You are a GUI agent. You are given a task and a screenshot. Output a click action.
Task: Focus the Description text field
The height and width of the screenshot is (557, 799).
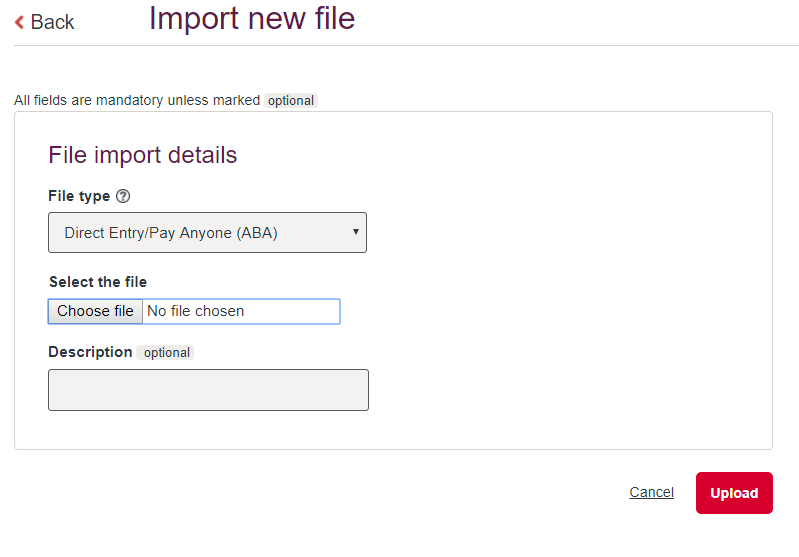pos(208,390)
